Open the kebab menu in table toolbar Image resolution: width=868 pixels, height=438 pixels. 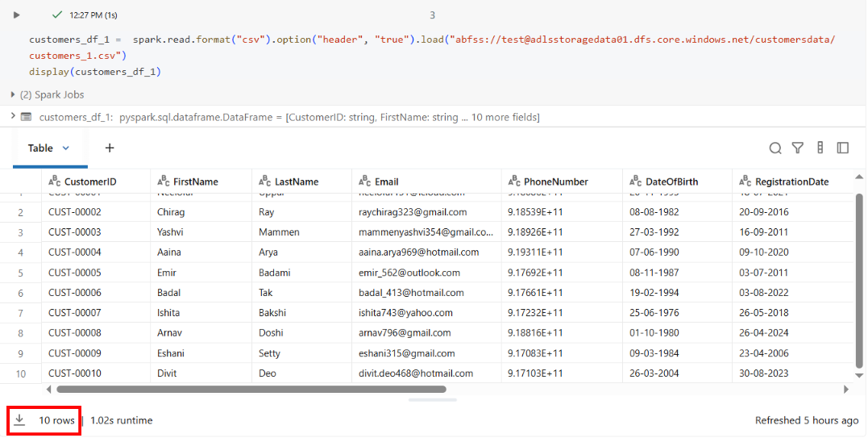click(820, 148)
